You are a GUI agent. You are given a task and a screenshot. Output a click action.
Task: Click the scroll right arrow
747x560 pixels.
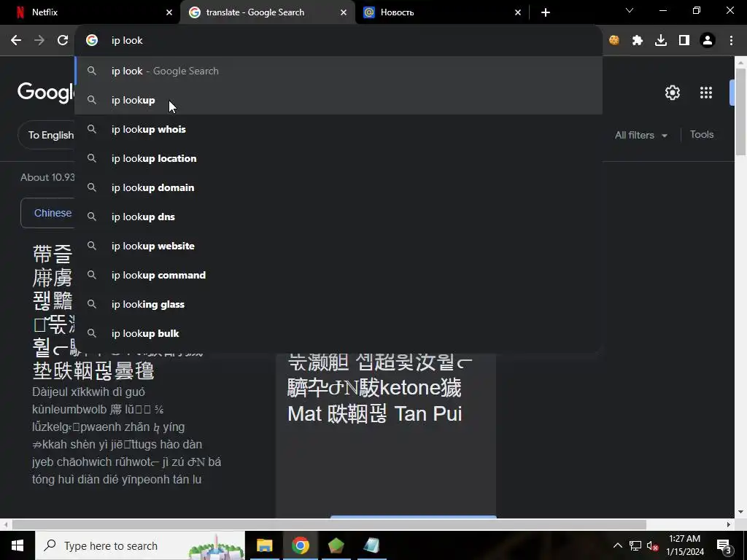tap(729, 524)
